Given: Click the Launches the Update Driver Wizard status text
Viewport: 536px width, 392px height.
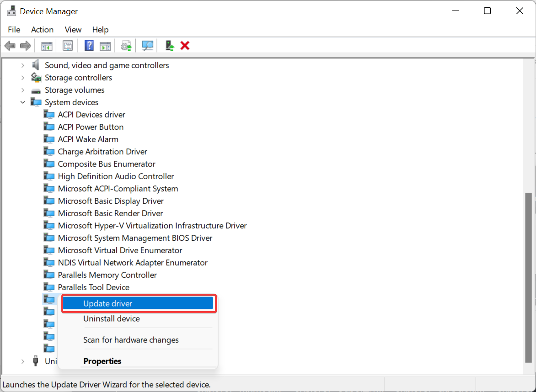Looking at the screenshot, I should pos(106,385).
